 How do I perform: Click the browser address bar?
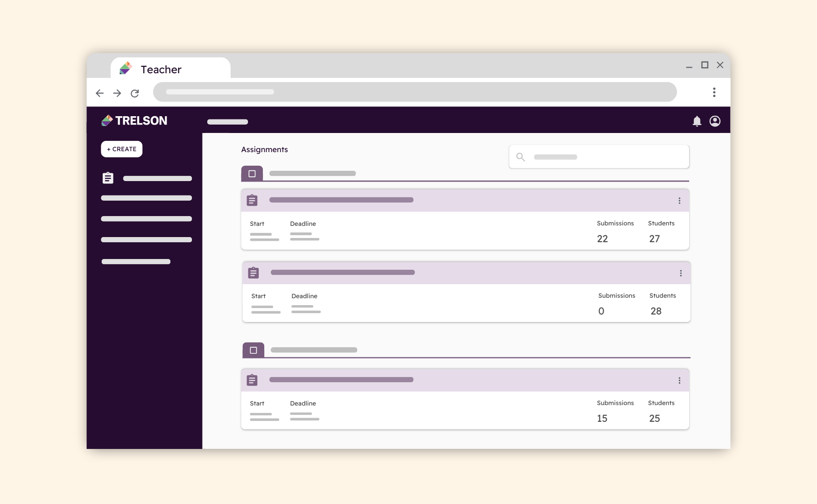(x=415, y=92)
